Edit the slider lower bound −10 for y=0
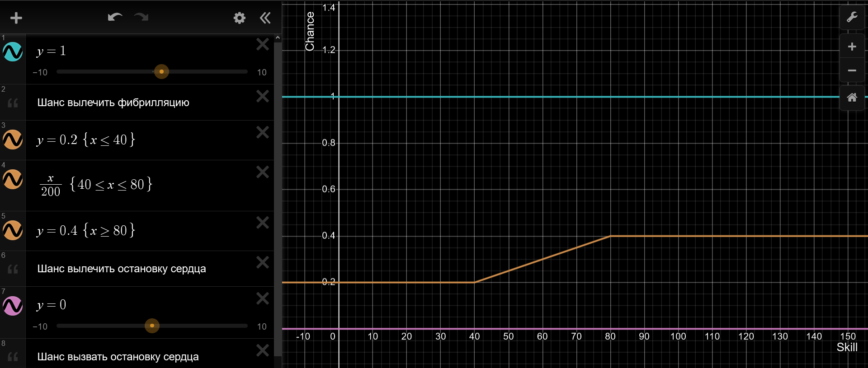 (40, 326)
